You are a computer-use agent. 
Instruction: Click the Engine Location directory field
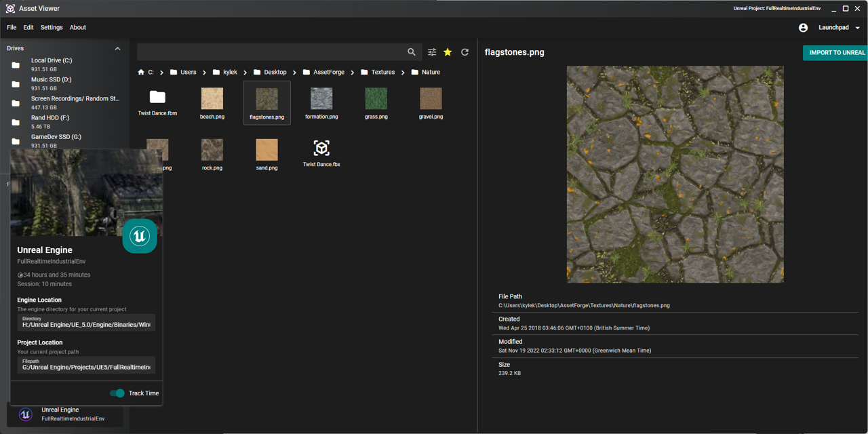click(86, 322)
